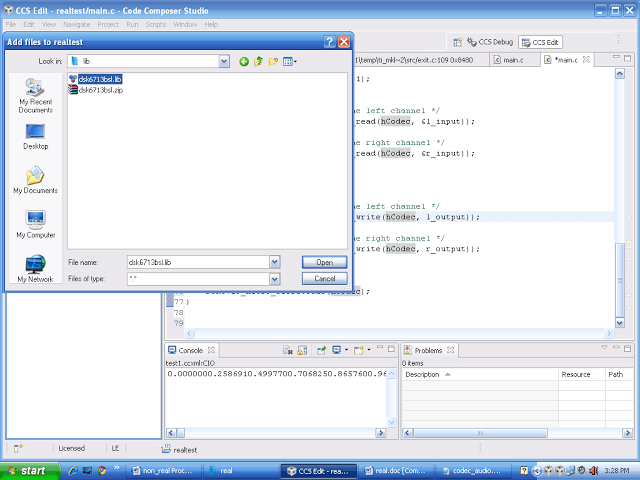Go back using green arrow in file dialog
Image resolution: width=640 pixels, height=480 pixels.
[244, 62]
